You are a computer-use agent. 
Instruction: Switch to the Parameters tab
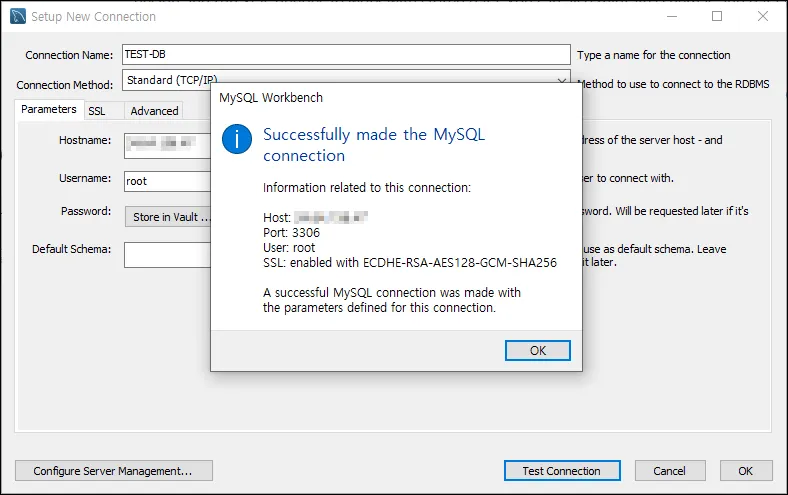(x=48, y=109)
